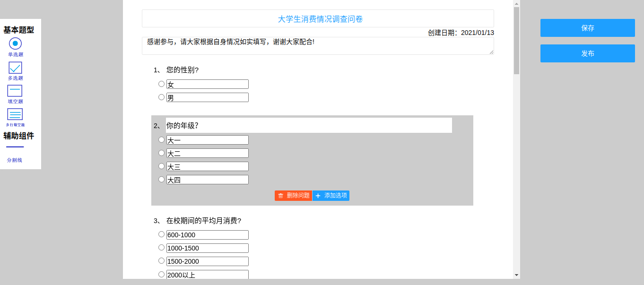Viewport: 644px width, 285px height.
Task: Edit option text field 600-1000
Action: [x=208, y=235]
